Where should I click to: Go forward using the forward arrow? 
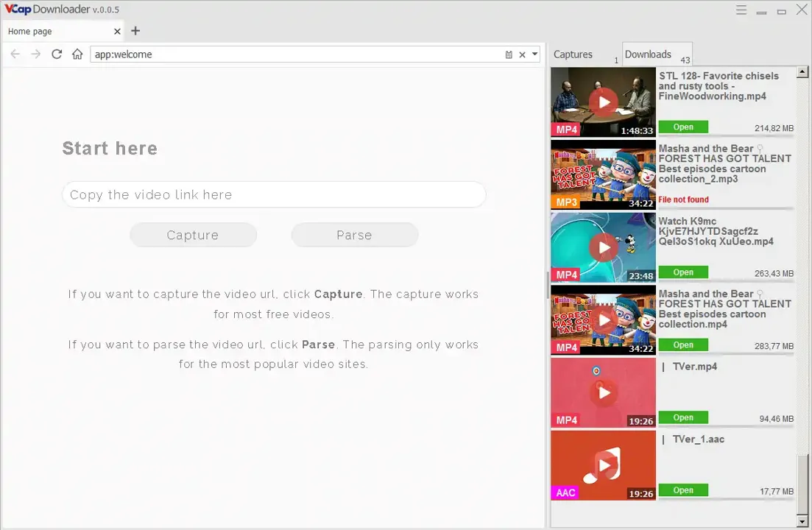click(36, 54)
